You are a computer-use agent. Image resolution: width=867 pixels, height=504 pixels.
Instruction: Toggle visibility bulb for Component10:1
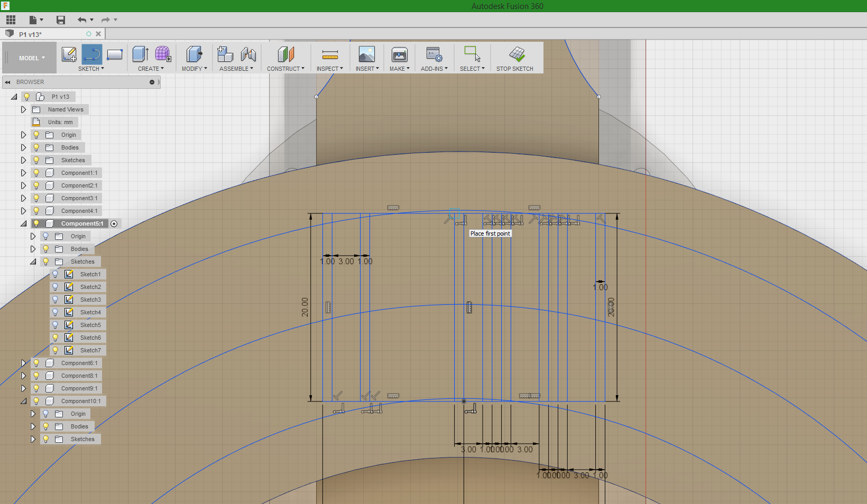36,401
